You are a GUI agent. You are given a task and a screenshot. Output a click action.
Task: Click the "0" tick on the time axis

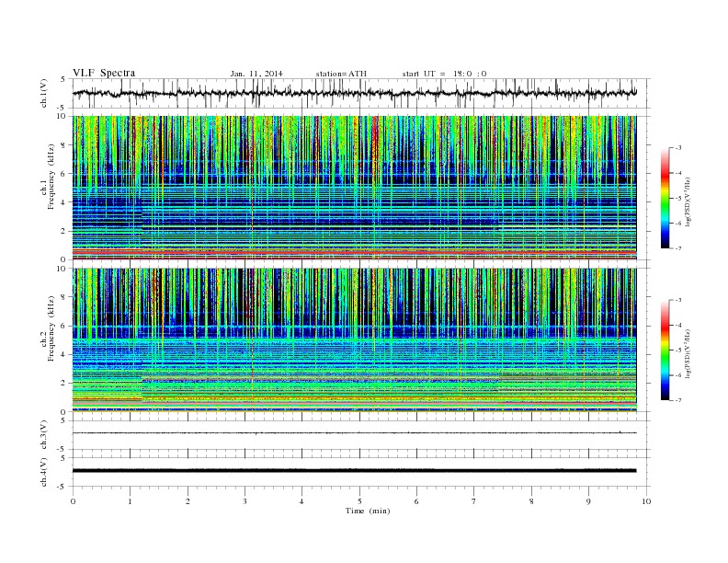(73, 501)
